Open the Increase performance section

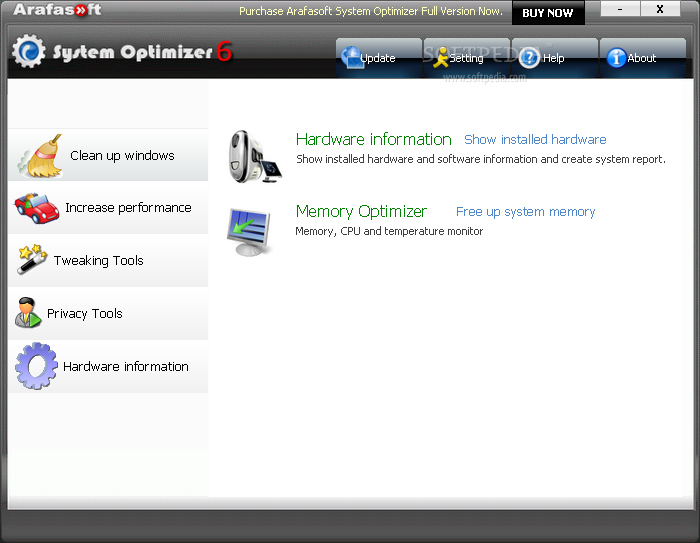pos(108,208)
